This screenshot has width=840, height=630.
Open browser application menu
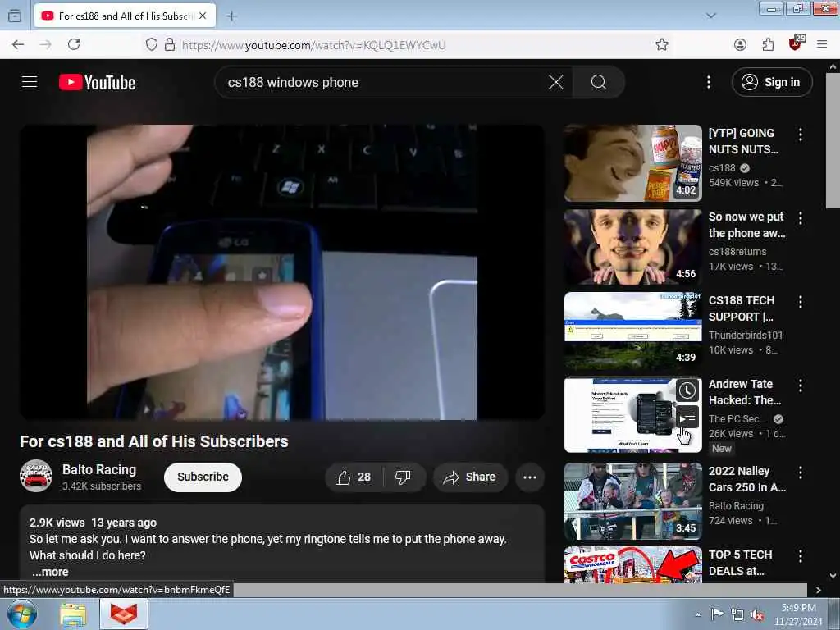(x=822, y=44)
